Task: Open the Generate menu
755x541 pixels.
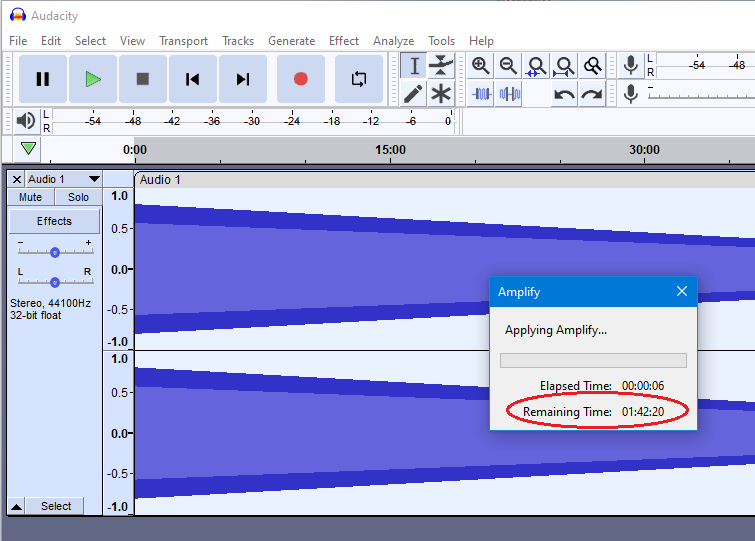Action: (x=291, y=41)
